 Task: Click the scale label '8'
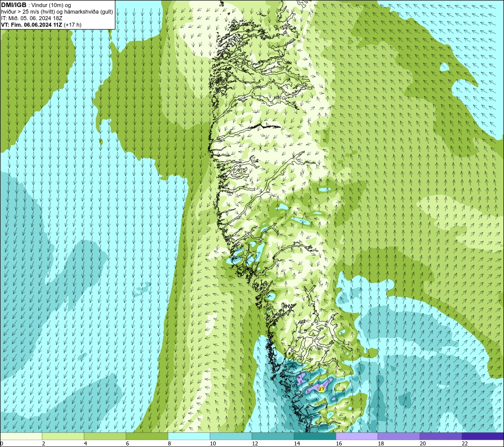click(x=169, y=444)
